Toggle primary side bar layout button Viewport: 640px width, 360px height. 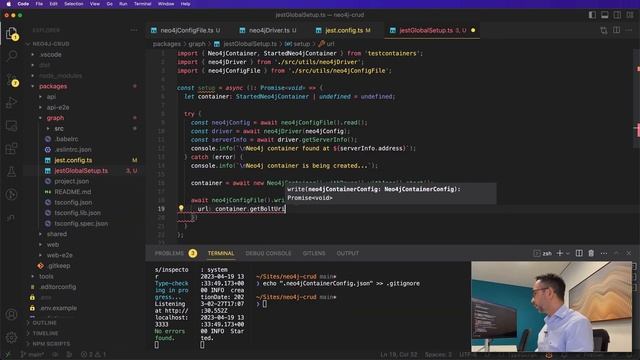click(592, 15)
